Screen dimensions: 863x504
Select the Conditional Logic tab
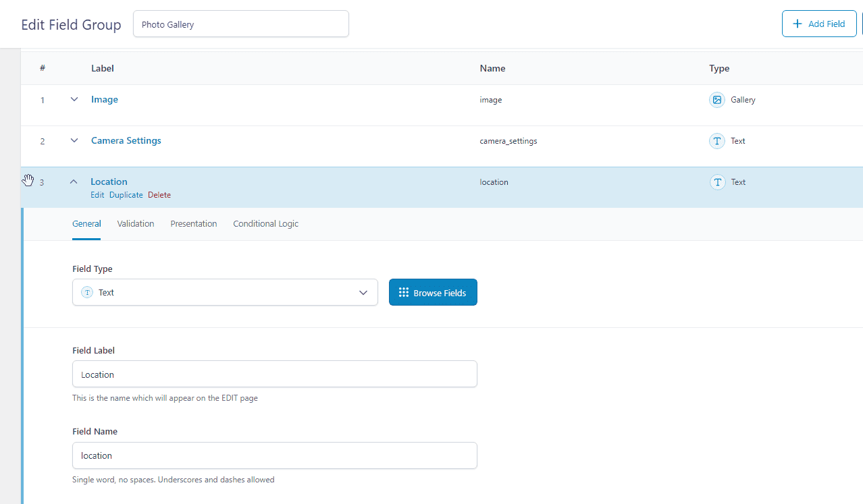click(265, 224)
